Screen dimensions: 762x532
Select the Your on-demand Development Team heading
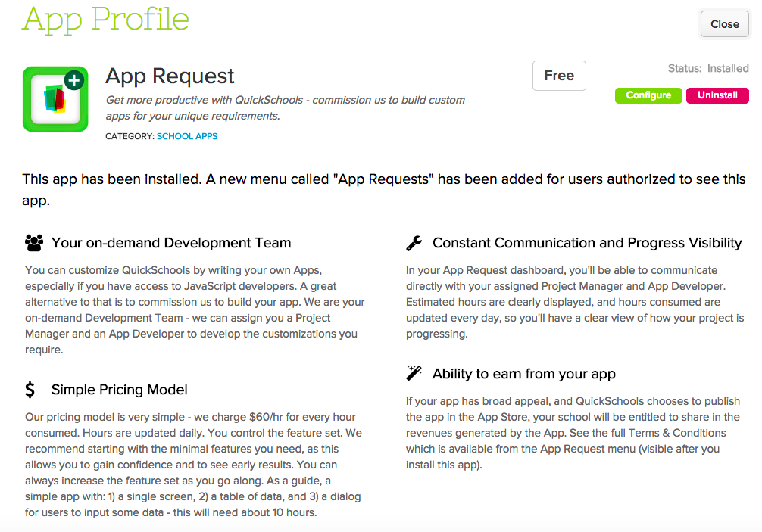(171, 243)
